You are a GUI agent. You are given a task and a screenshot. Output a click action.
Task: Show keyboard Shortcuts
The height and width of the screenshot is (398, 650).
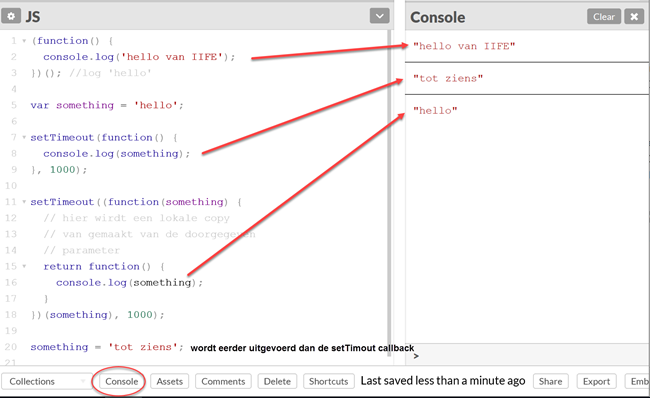[328, 381]
